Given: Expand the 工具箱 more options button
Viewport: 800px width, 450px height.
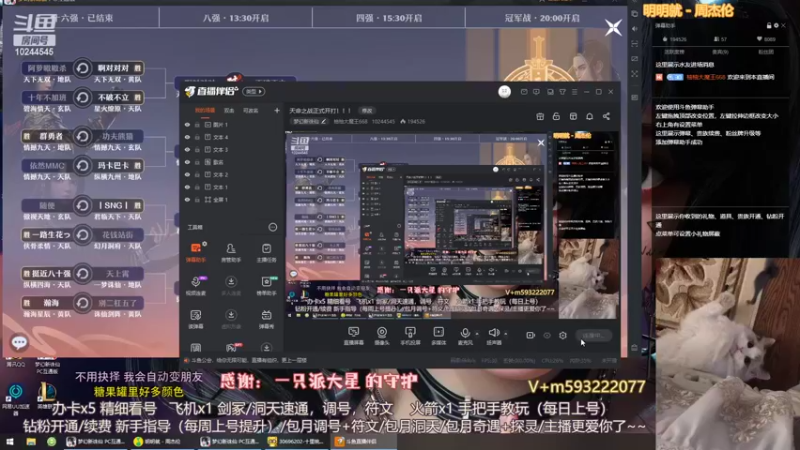Looking at the screenshot, I should pos(273,227).
